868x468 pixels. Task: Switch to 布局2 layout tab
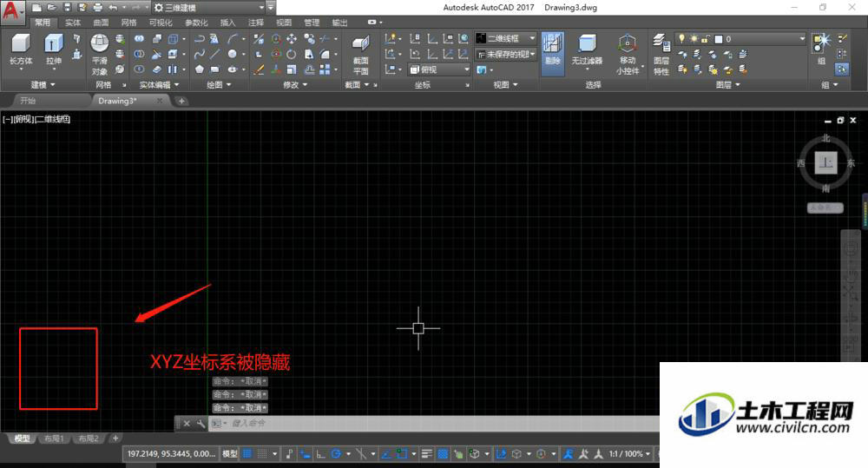tap(89, 438)
